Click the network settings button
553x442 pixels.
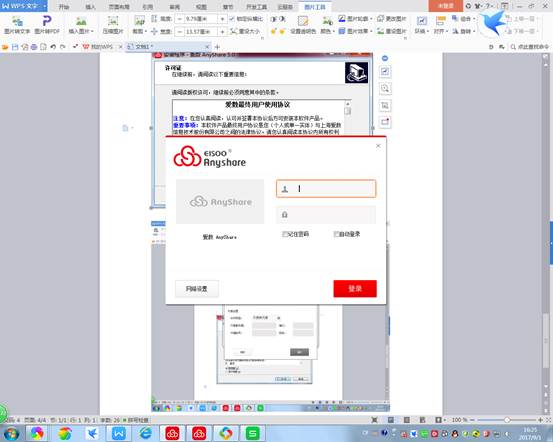point(197,289)
